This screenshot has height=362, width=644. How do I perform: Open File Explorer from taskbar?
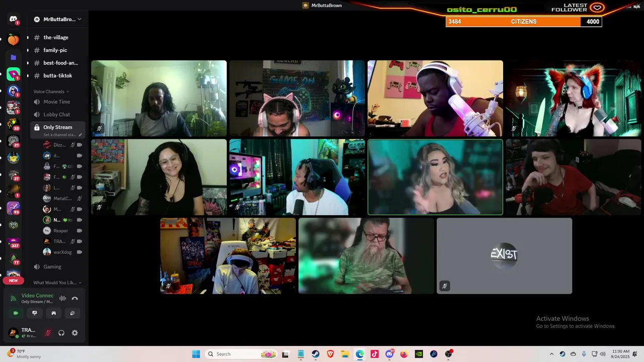tap(345, 354)
